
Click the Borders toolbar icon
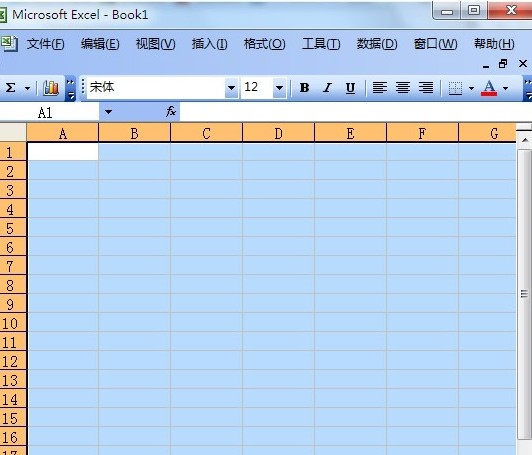tap(455, 88)
